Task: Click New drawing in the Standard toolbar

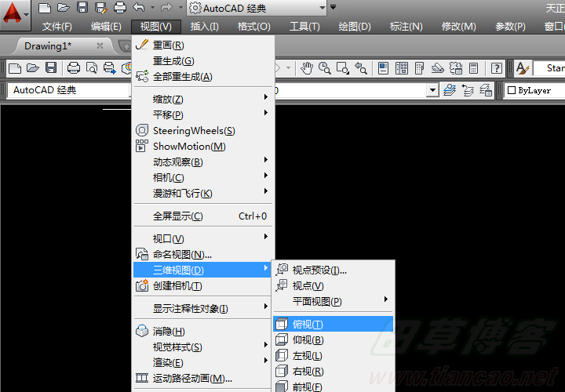Action: (15, 68)
